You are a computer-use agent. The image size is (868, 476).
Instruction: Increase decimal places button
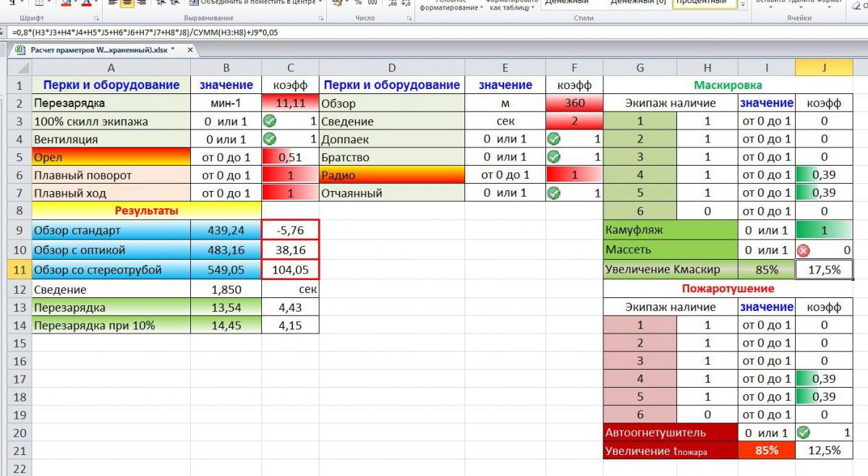point(391,2)
